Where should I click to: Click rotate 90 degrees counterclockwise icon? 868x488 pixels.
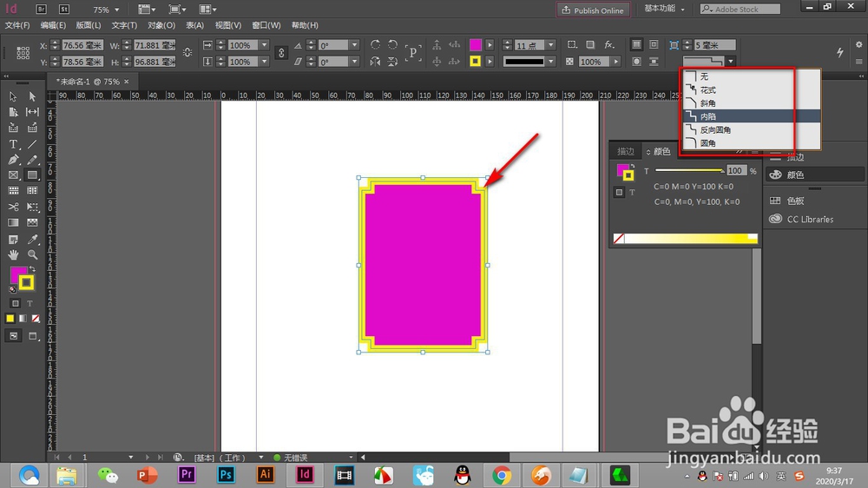[392, 45]
